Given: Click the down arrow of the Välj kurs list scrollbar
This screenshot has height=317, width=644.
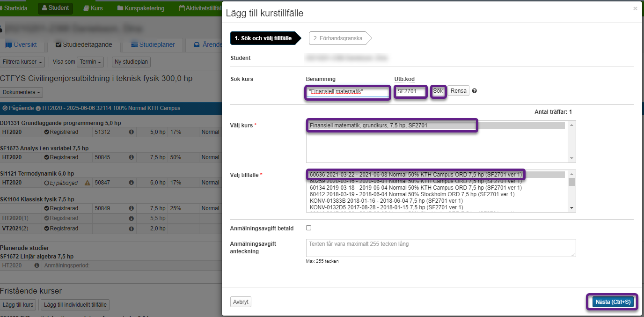Looking at the screenshot, I should click(x=571, y=159).
